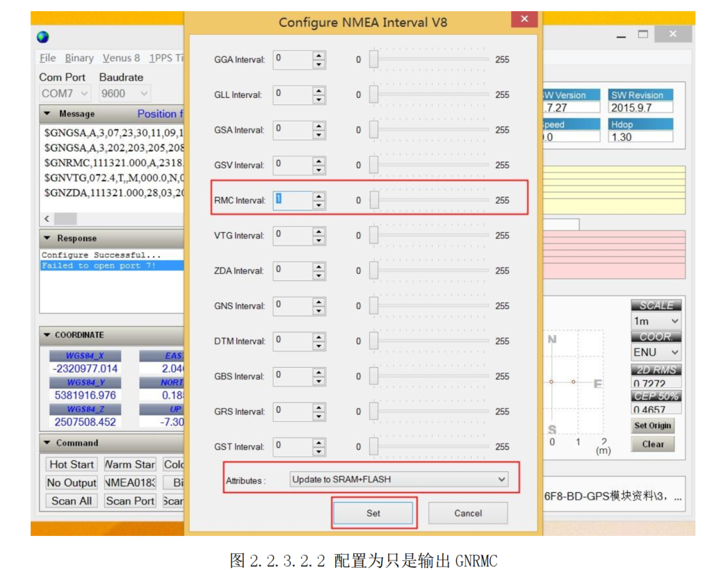This screenshot has width=728, height=570.
Task: Click the $GNRMC message line
Action: coord(114,163)
